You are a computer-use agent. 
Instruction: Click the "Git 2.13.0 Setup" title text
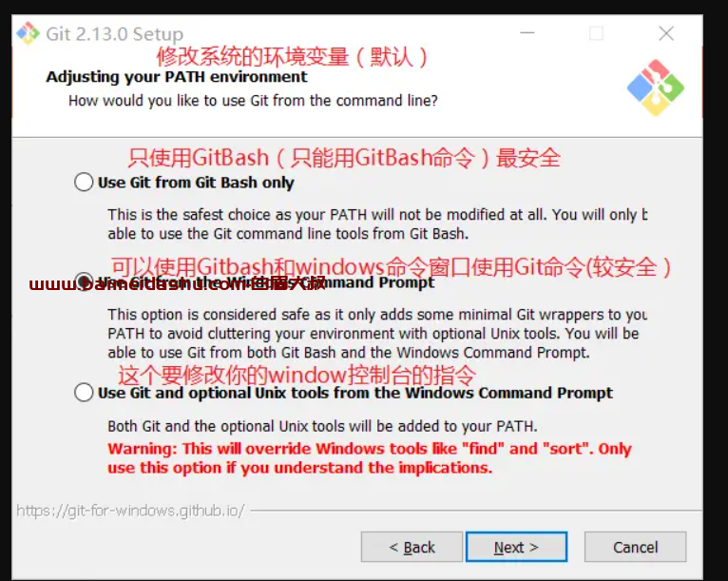[115, 34]
